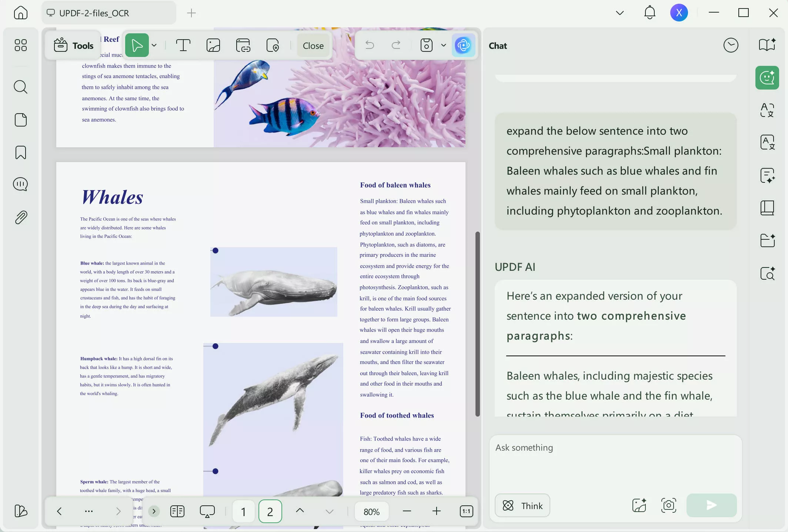Viewport: 788px width, 532px height.
Task: Toggle the Think mode button
Action: click(x=522, y=505)
